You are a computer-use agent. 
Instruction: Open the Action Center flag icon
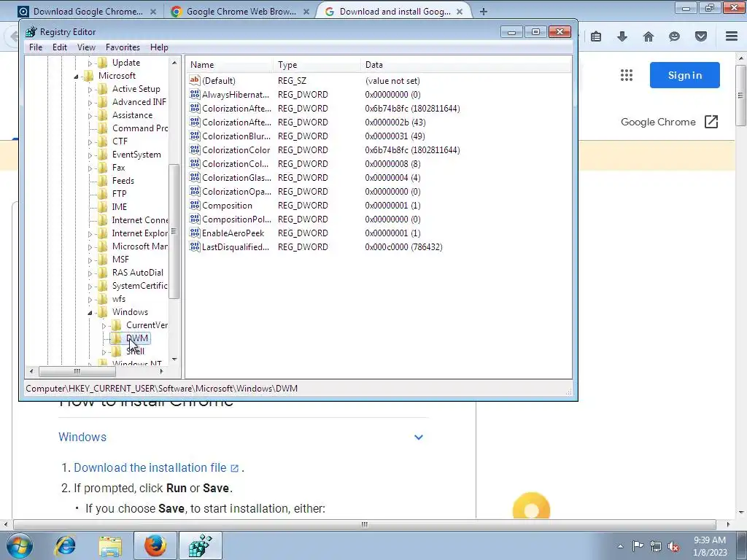point(638,545)
